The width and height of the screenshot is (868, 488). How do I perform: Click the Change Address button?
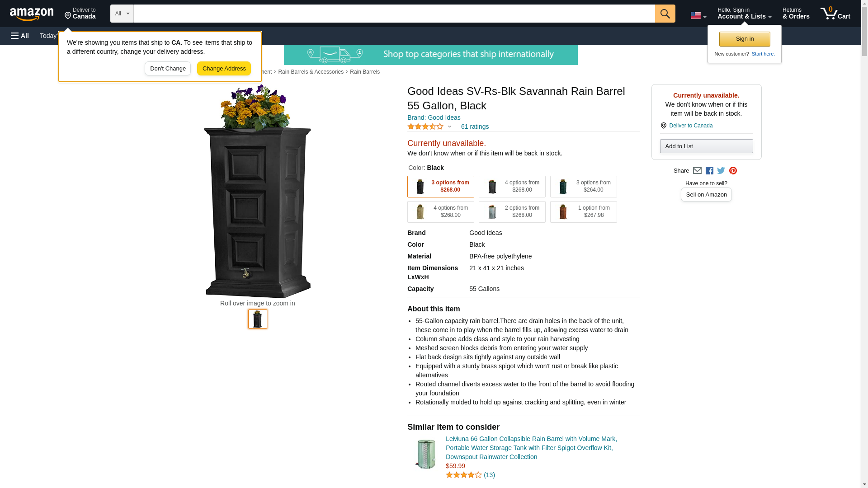224,69
